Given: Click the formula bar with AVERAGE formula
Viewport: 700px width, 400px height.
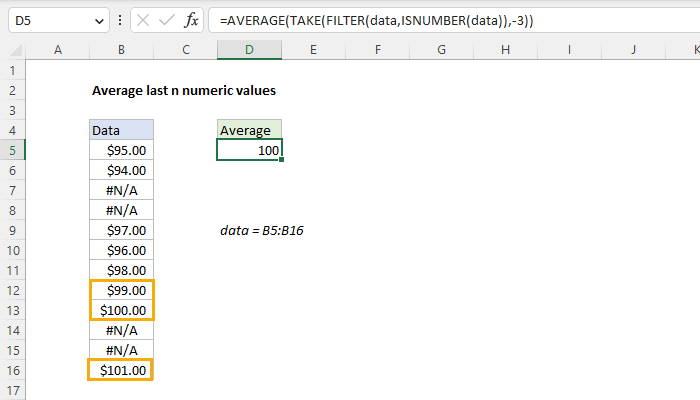Looking at the screenshot, I should point(454,21).
